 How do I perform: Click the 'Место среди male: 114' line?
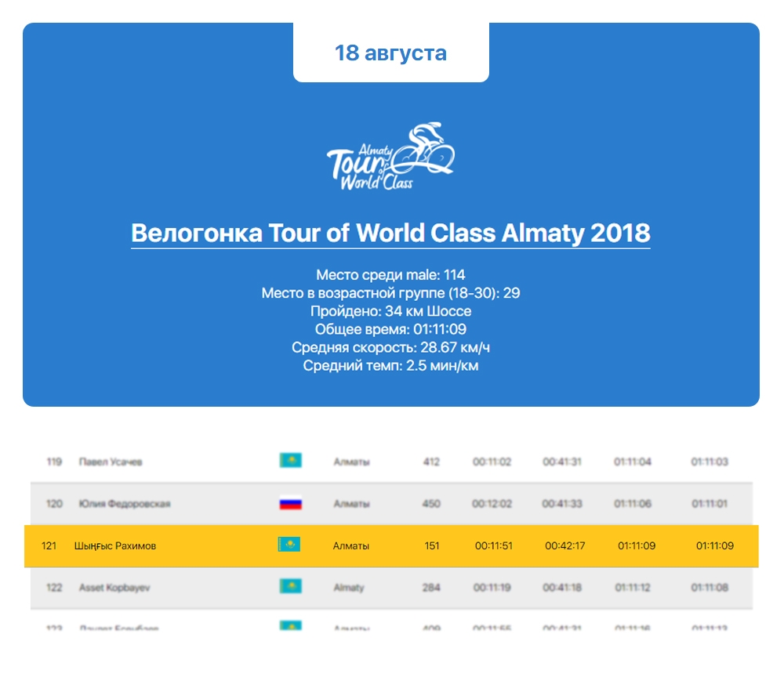coord(390,275)
